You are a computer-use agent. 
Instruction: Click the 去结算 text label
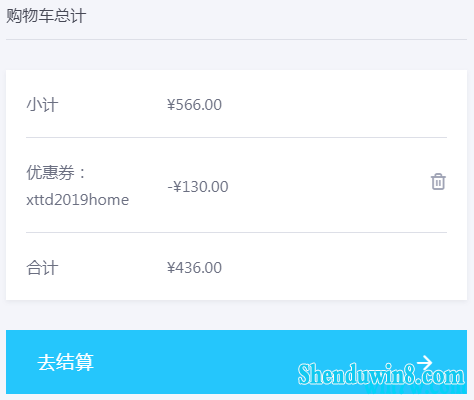66,362
